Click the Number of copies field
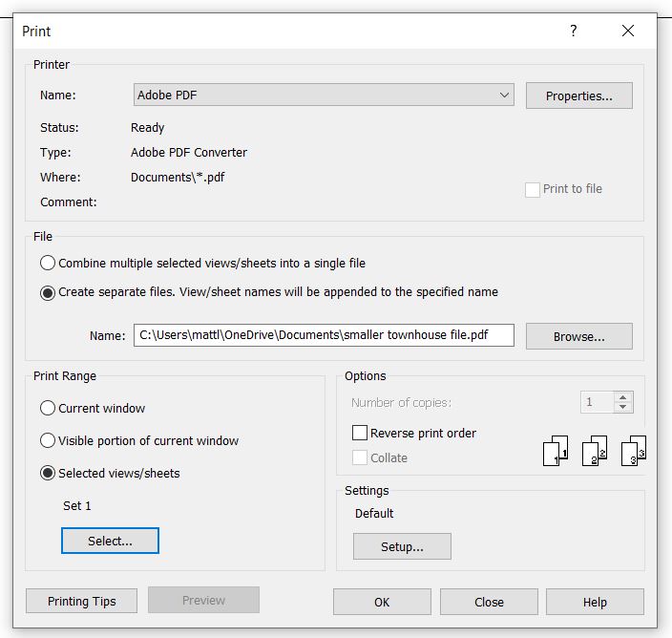Image resolution: width=672 pixels, height=638 pixels. pyautogui.click(x=598, y=402)
